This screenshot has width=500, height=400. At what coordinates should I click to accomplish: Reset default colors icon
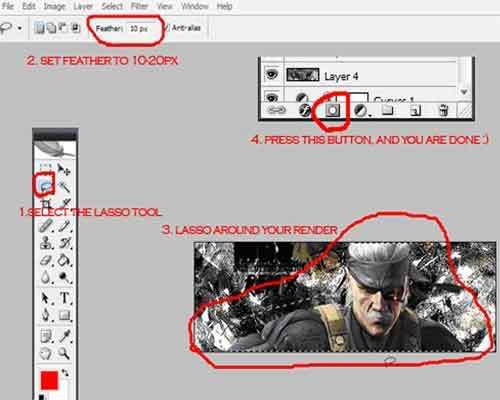pyautogui.click(x=42, y=397)
